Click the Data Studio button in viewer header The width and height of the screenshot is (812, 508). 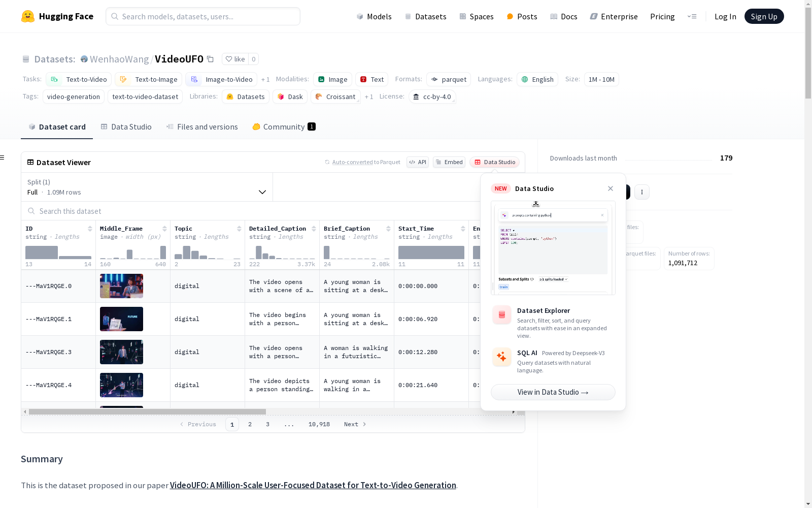point(495,162)
